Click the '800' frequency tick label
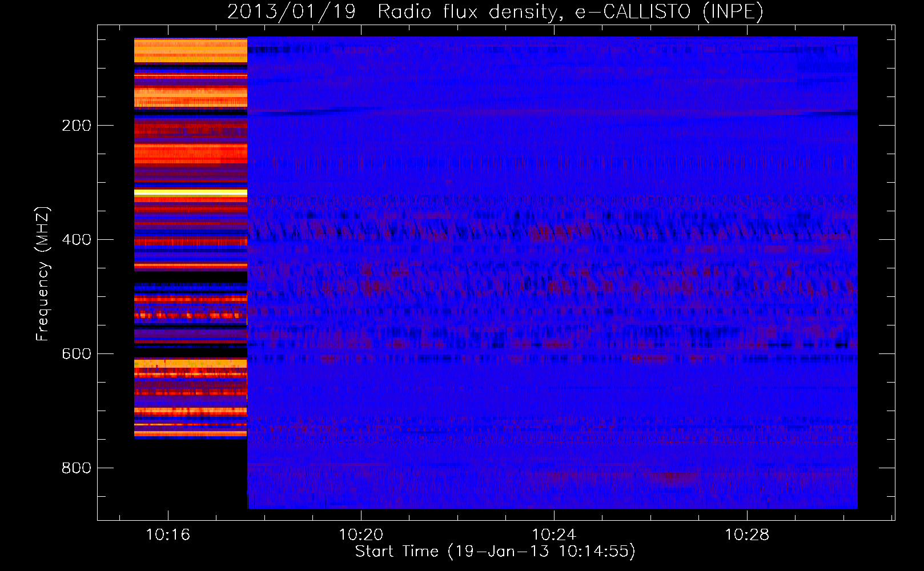This screenshot has width=924, height=571. tap(77, 468)
